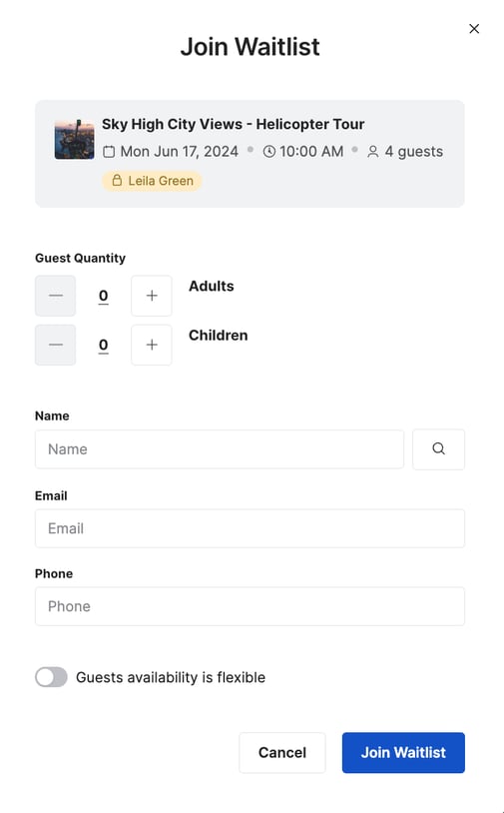Toggle Guests availability is flexible switch
The height and width of the screenshot is (813, 504).
(51, 677)
